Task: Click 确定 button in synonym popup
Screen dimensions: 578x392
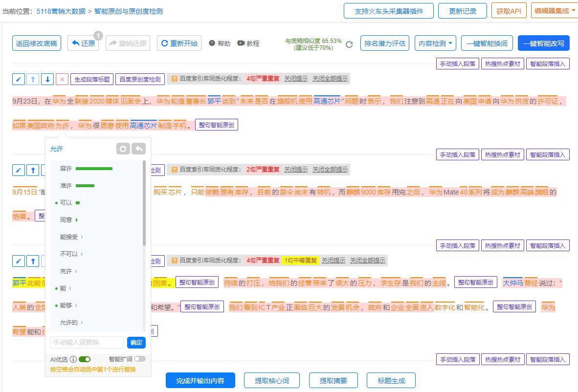Action: 136,342
